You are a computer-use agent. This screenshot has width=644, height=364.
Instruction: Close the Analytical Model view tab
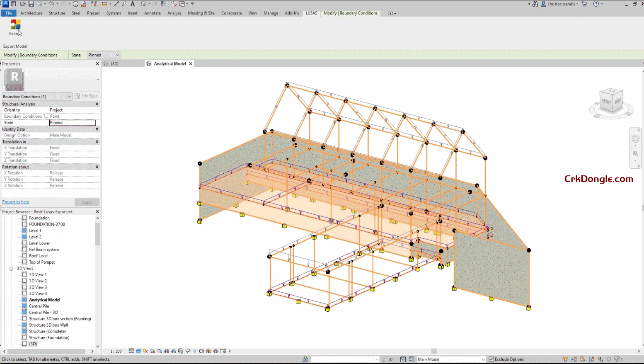click(x=191, y=63)
